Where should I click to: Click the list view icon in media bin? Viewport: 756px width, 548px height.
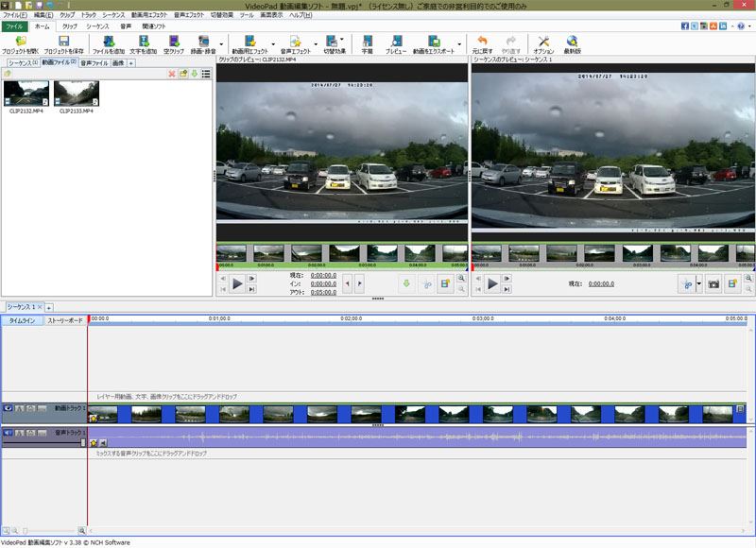[x=206, y=74]
